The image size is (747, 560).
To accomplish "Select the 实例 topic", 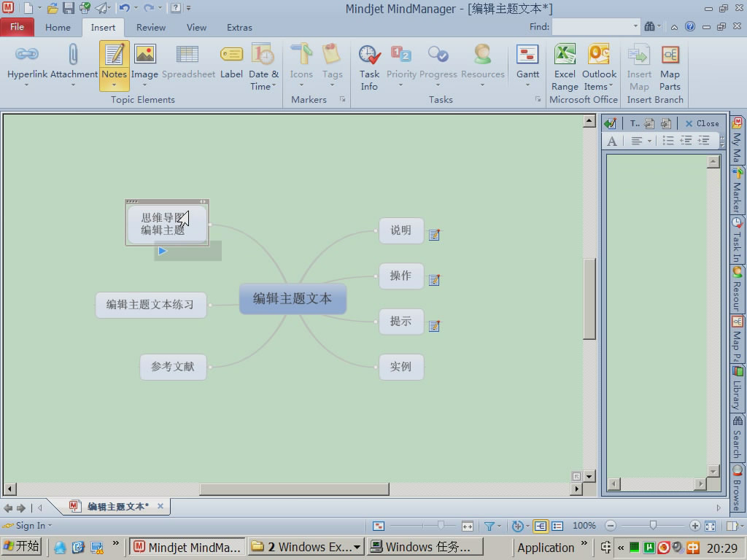I will (x=401, y=367).
